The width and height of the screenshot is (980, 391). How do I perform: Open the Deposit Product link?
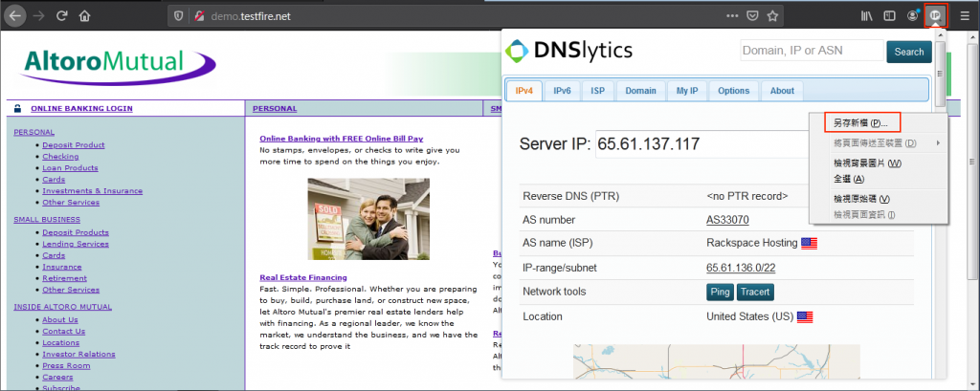click(74, 145)
